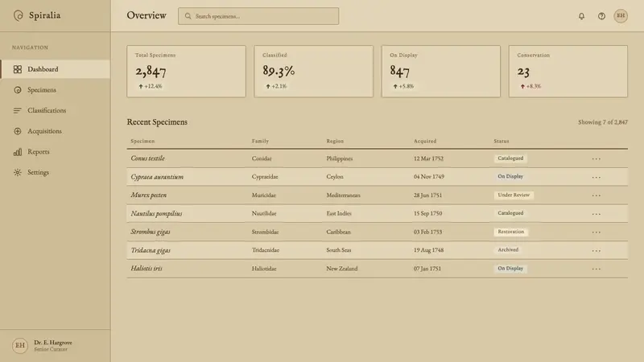Sort by Status column header
Screen dimensions: 644x362
pyautogui.click(x=501, y=142)
